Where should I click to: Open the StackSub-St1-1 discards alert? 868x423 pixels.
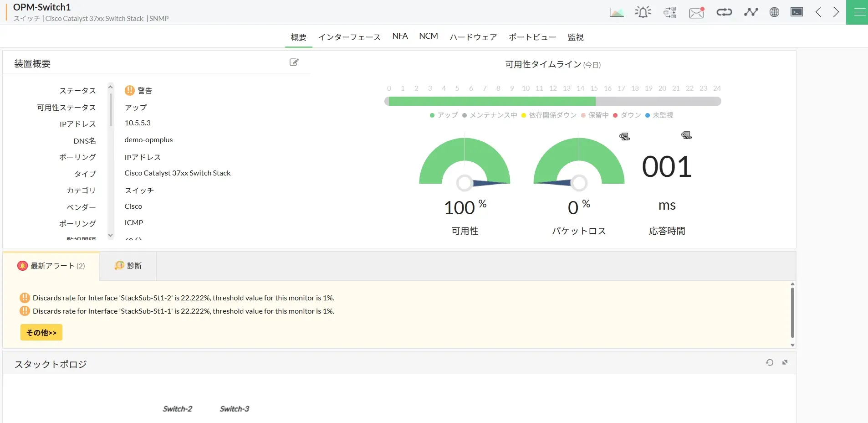click(x=184, y=311)
